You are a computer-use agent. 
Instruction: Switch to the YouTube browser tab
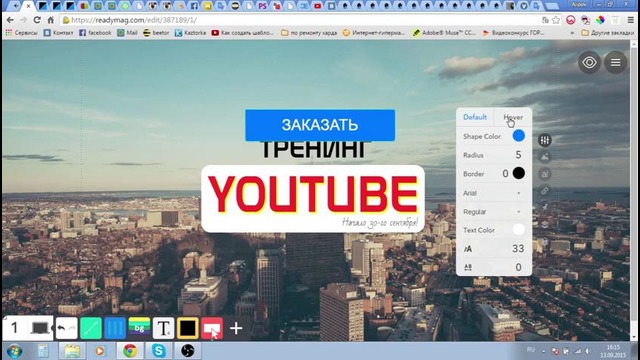(318, 6)
